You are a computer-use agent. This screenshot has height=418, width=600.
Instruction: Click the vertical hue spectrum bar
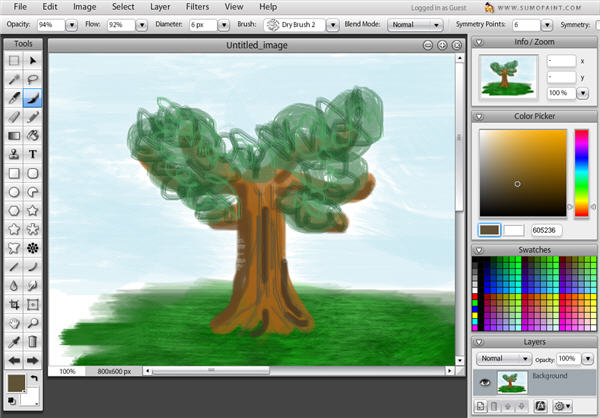pyautogui.click(x=580, y=171)
